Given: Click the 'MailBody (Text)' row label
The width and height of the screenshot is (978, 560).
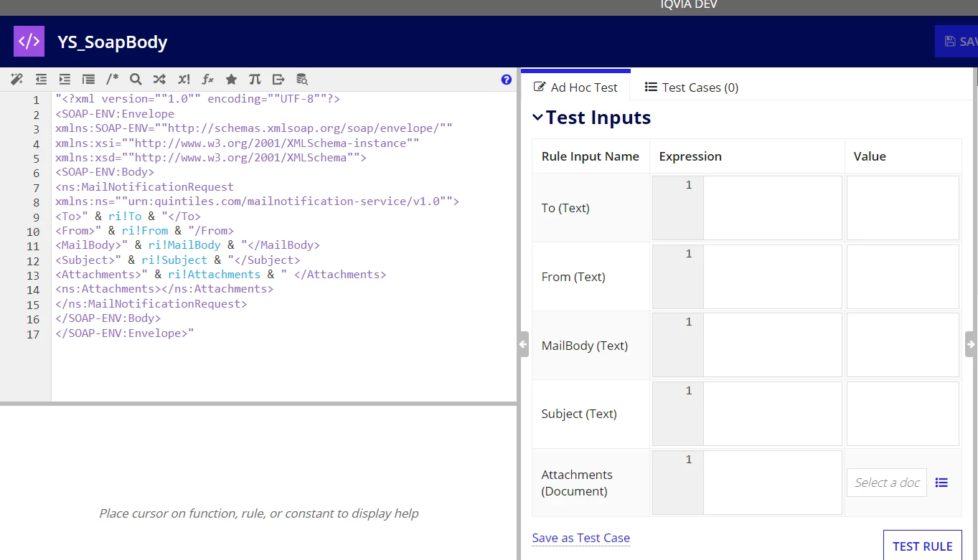Looking at the screenshot, I should [585, 346].
